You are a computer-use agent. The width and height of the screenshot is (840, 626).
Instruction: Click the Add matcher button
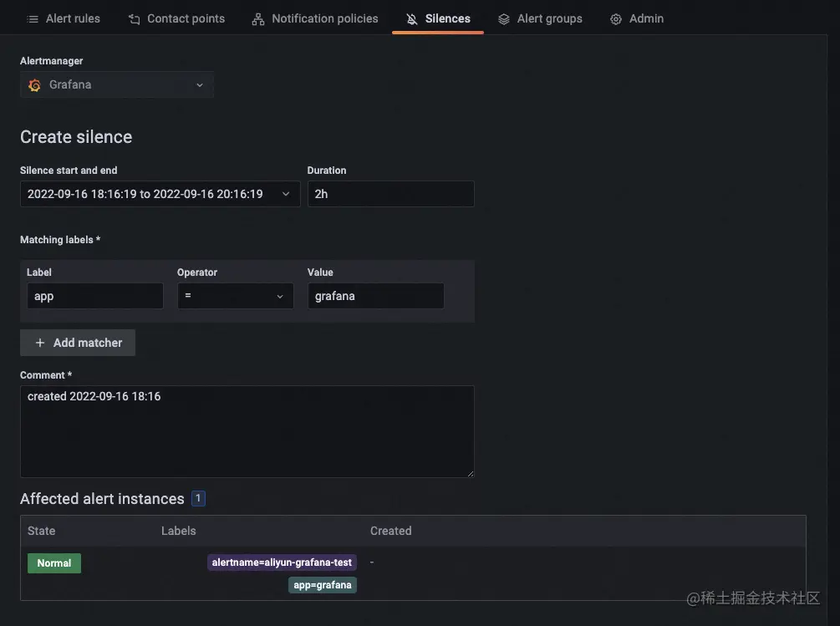click(x=78, y=343)
